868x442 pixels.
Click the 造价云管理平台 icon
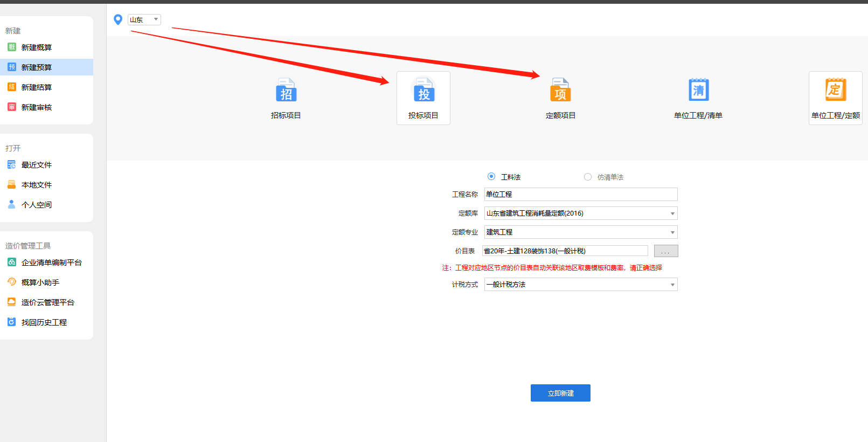[x=12, y=302]
